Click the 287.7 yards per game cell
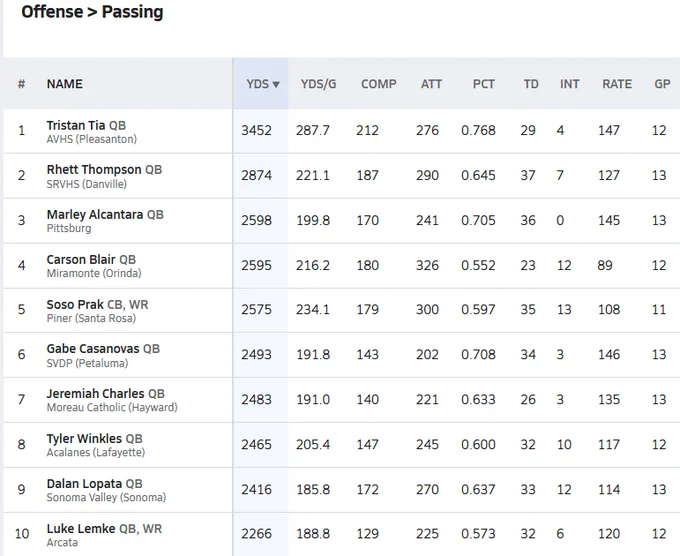 coord(313,131)
